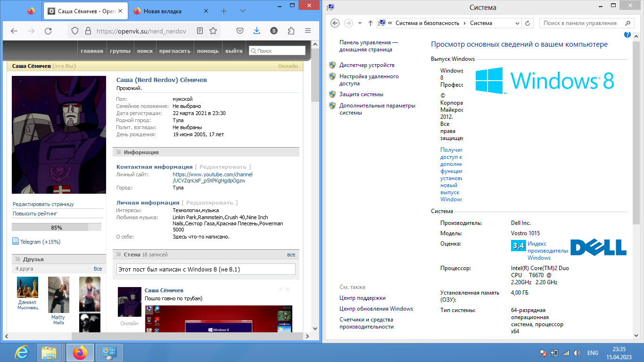Click the tracking protection shield icon

click(74, 31)
